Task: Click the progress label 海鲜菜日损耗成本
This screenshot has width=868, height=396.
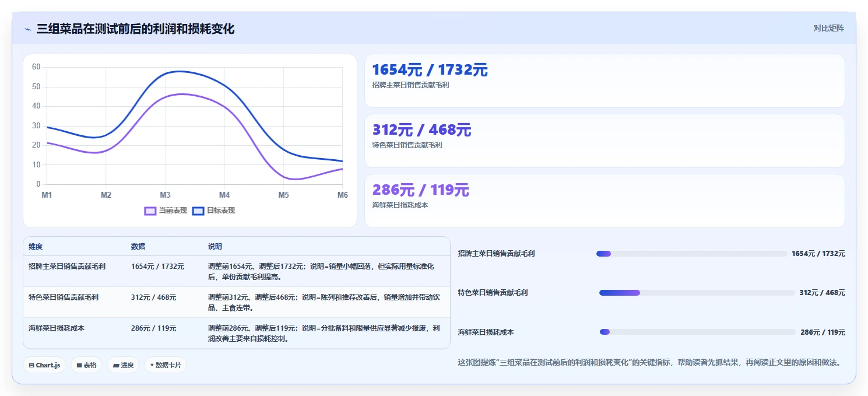Action: click(486, 332)
